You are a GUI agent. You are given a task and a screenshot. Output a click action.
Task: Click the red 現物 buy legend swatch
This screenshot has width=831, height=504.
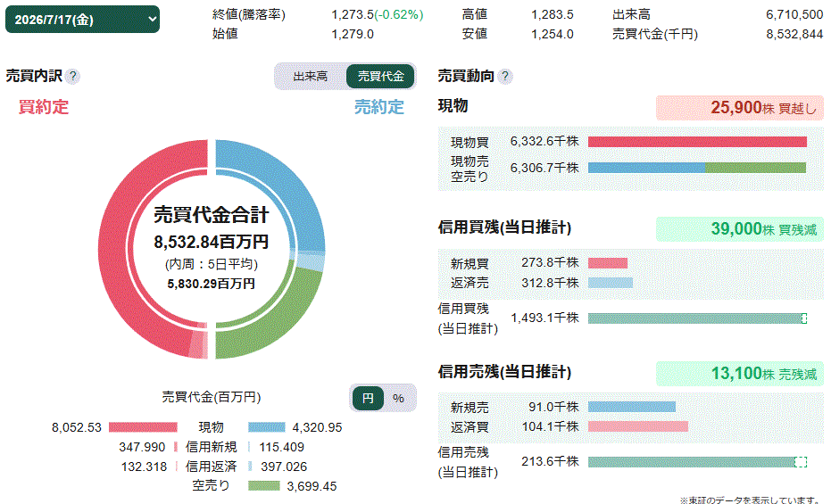coord(143,427)
